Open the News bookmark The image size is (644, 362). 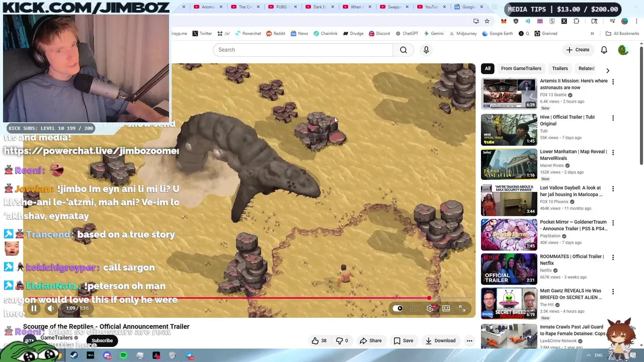299,34
